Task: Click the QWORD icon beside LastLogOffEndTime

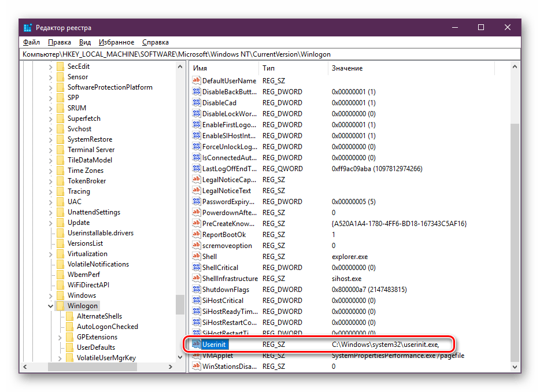Action: point(196,169)
